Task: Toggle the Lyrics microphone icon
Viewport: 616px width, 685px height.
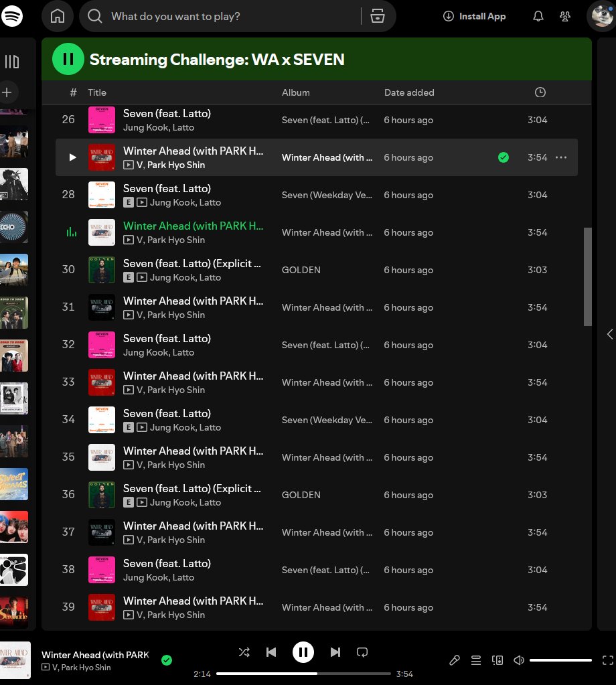Action: point(455,660)
